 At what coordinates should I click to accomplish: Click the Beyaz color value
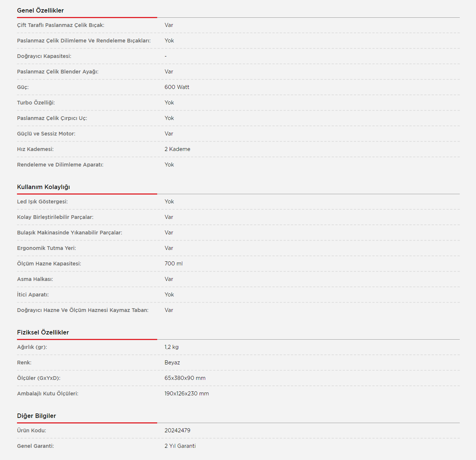pyautogui.click(x=172, y=363)
